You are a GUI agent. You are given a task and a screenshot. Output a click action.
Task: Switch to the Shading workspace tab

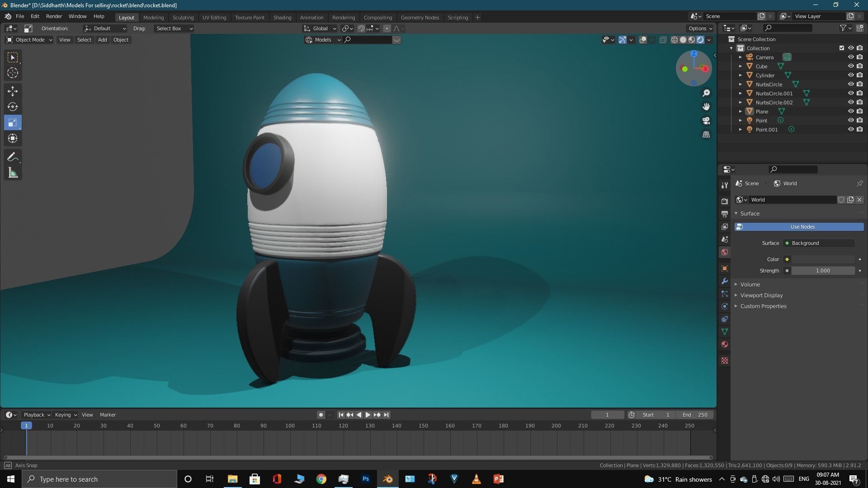pos(282,18)
